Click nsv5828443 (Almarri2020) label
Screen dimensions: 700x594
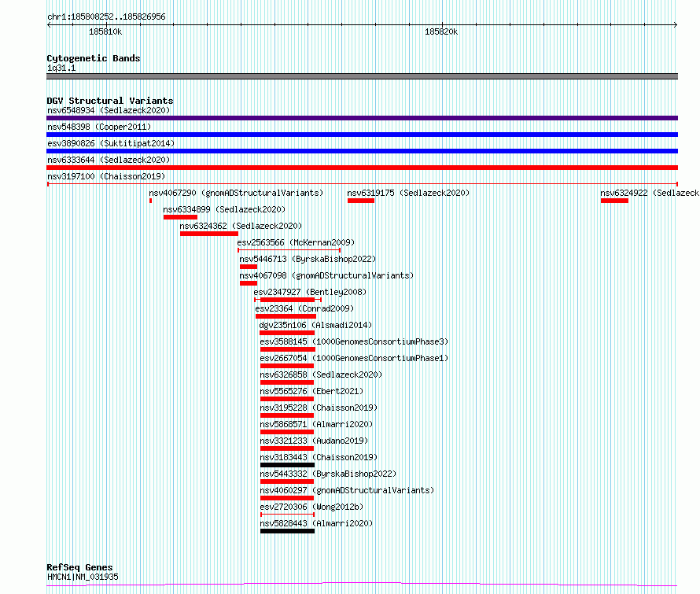(x=316, y=523)
